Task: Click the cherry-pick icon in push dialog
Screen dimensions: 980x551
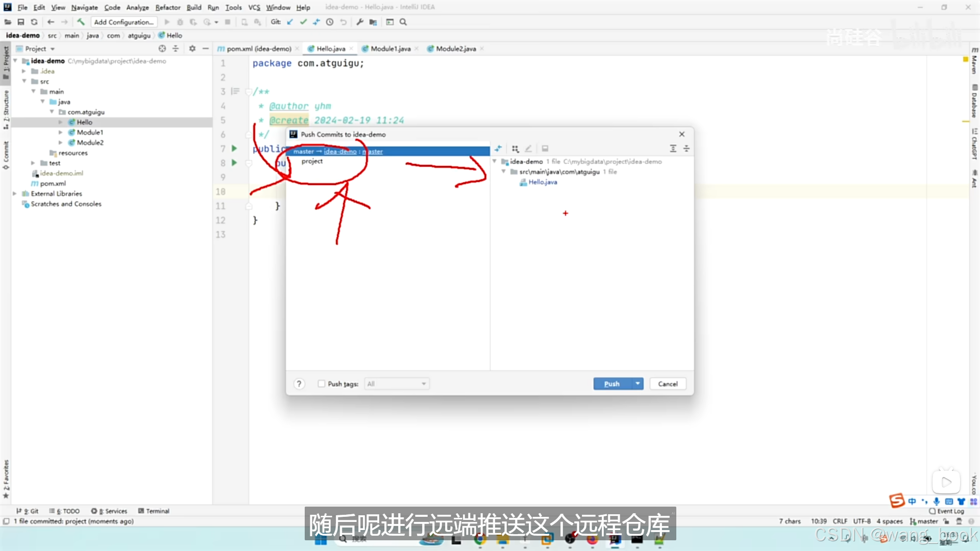Action: point(498,148)
